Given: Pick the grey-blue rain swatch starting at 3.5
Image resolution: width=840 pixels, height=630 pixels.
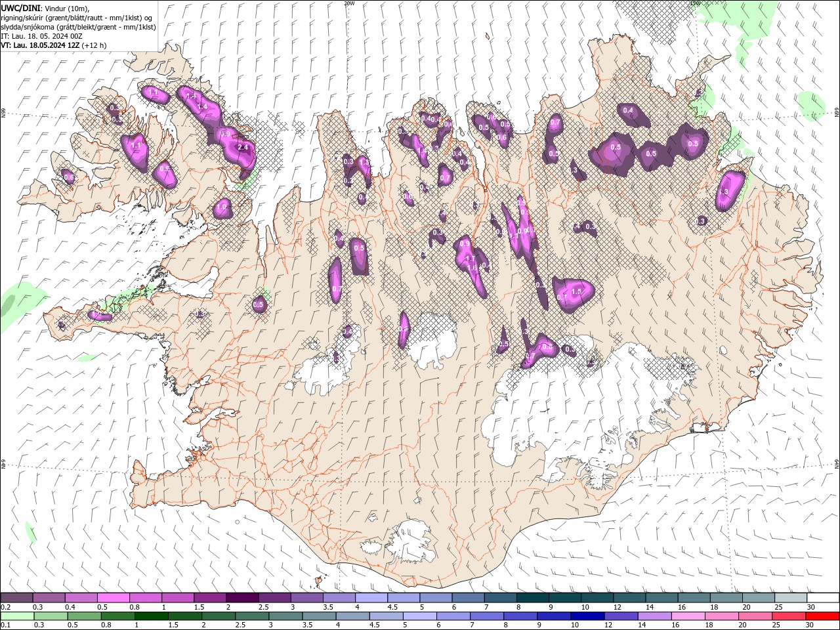Looking at the screenshot, I should tap(319, 616).
